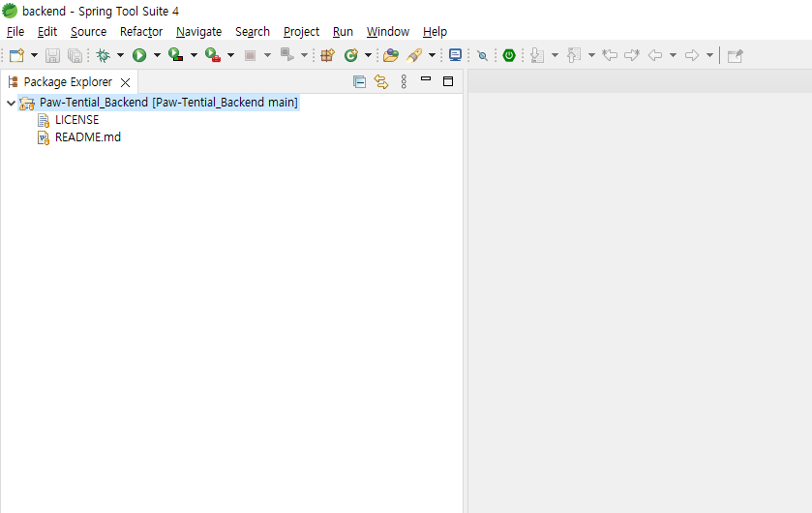The height and width of the screenshot is (513, 812).
Task: Click the Next Edit Location icon
Action: tap(632, 55)
